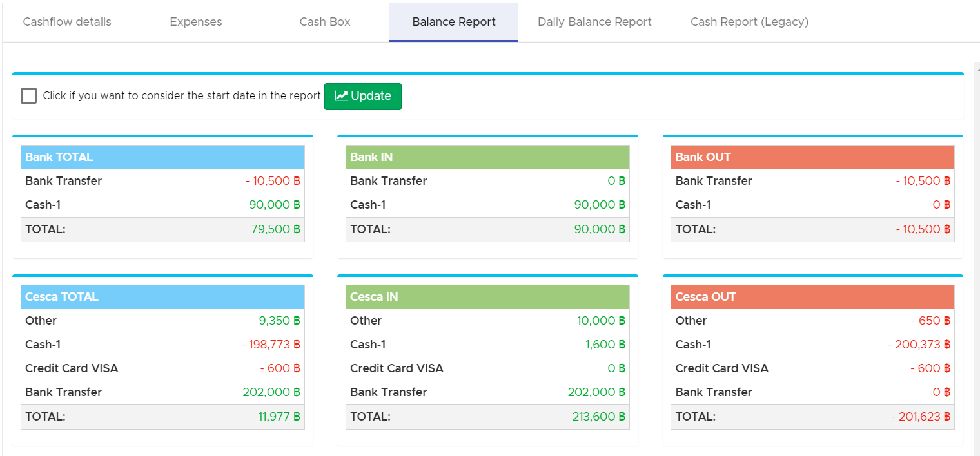Select the 213,600 ฿ total in Cesca IN
Viewport: 980px width, 456px height.
[599, 417]
